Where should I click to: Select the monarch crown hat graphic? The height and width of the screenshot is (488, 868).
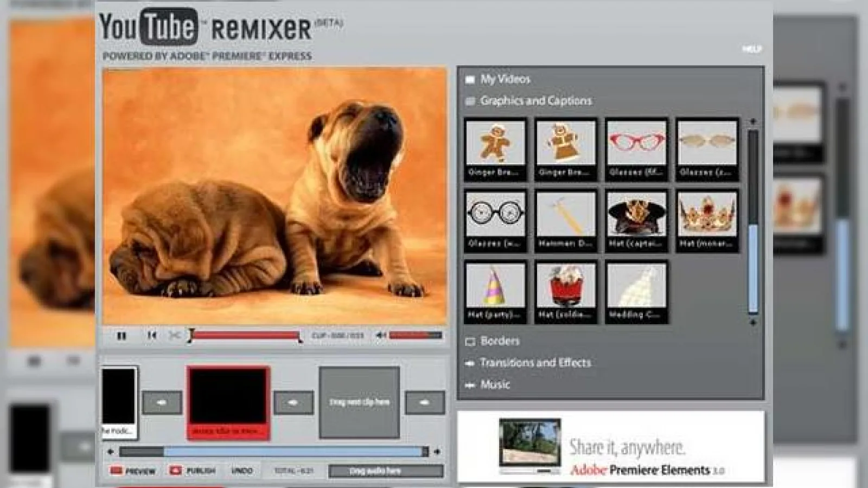707,221
